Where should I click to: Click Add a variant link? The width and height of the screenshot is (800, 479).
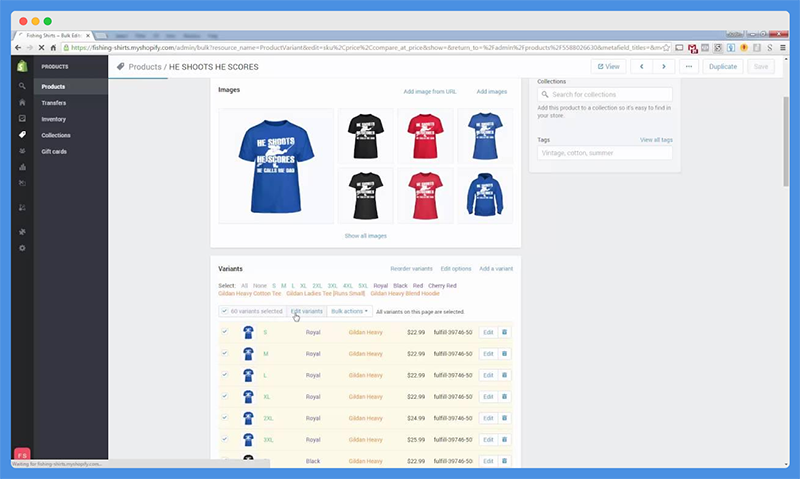[496, 268]
